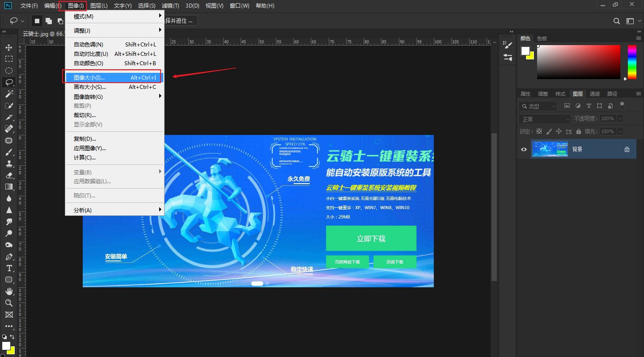Pick the Magic Wand tool
Screen dimensions: 644x357
(8, 94)
